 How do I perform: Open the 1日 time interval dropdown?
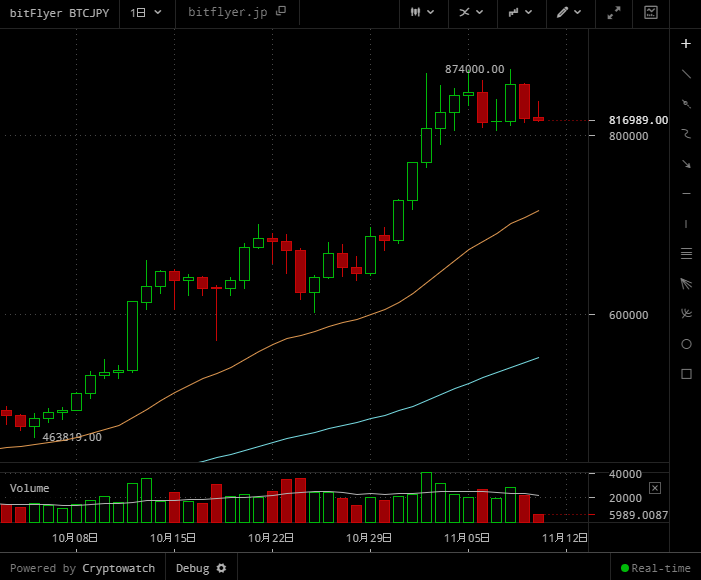pyautogui.click(x=145, y=12)
